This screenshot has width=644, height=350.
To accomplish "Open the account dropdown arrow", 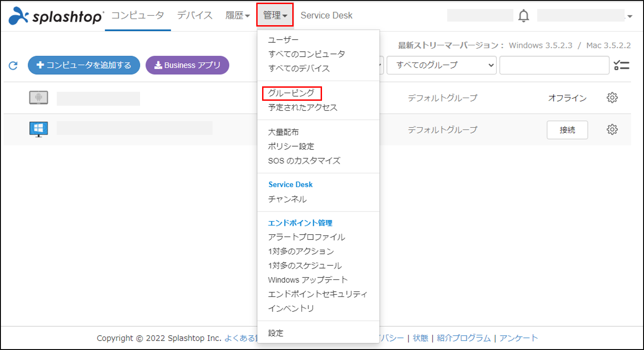I will [630, 16].
